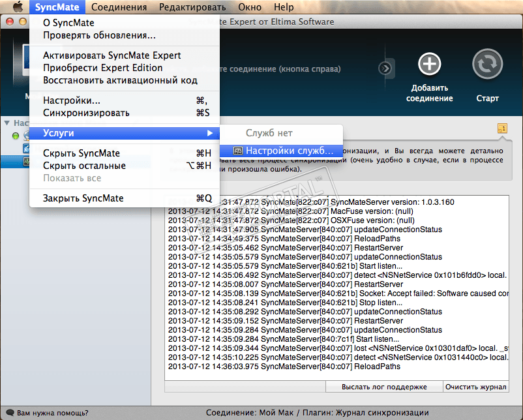Click the Добавить соединение plus icon
This screenshot has height=420, width=523.
pos(429,64)
